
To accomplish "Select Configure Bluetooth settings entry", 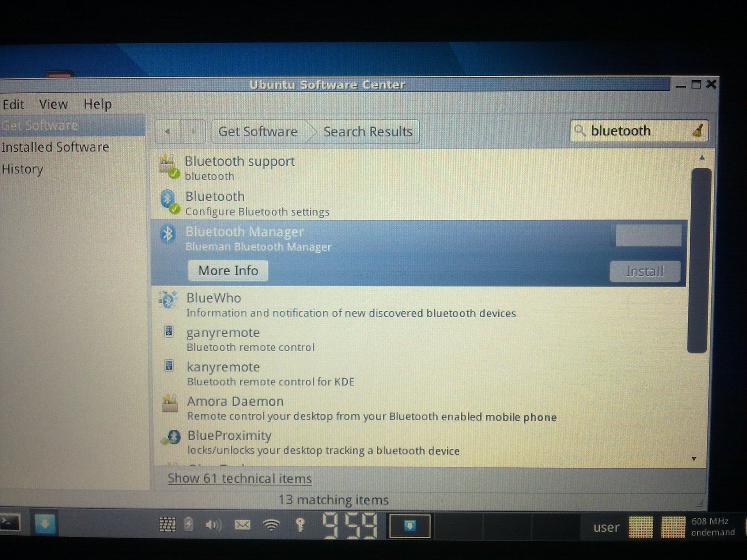I will pyautogui.click(x=419, y=203).
